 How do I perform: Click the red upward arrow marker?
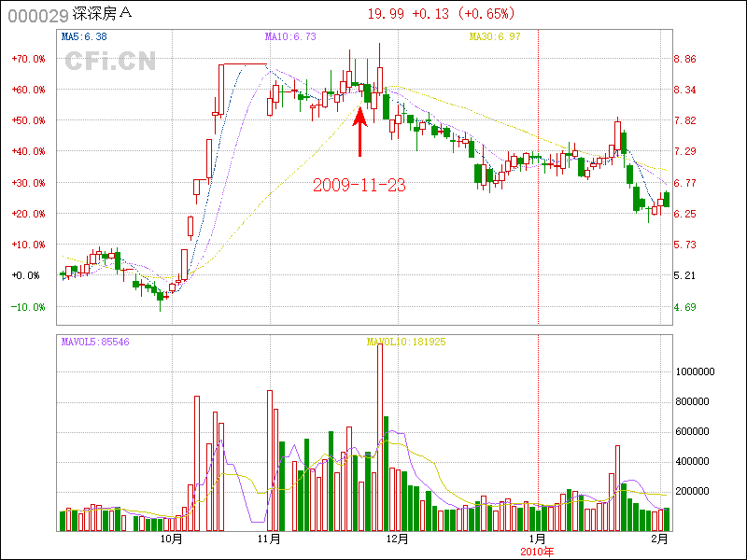click(359, 133)
